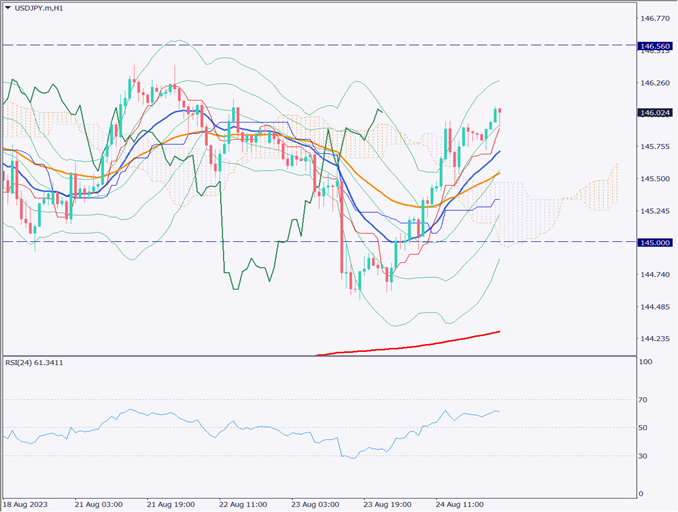Select the red long-term moving average line

(420, 345)
